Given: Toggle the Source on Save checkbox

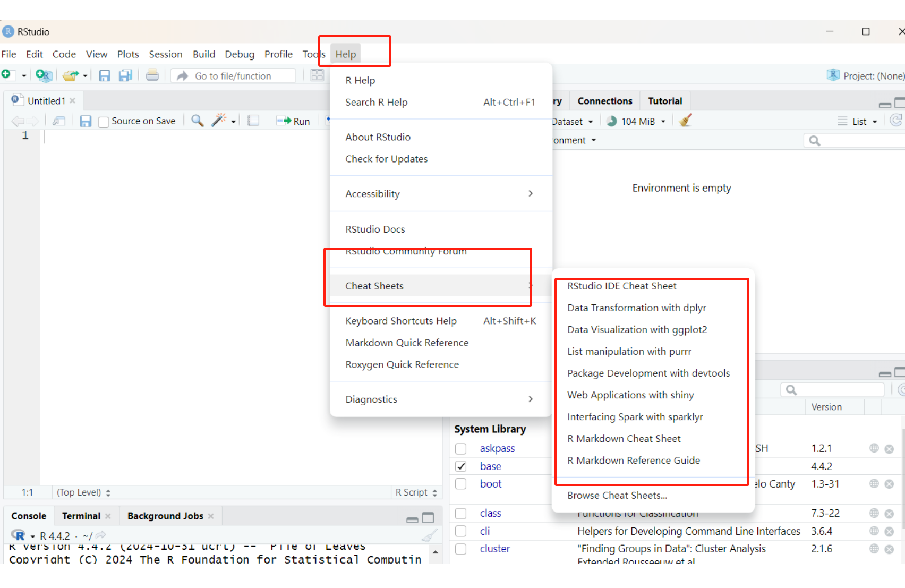Looking at the screenshot, I should [104, 122].
